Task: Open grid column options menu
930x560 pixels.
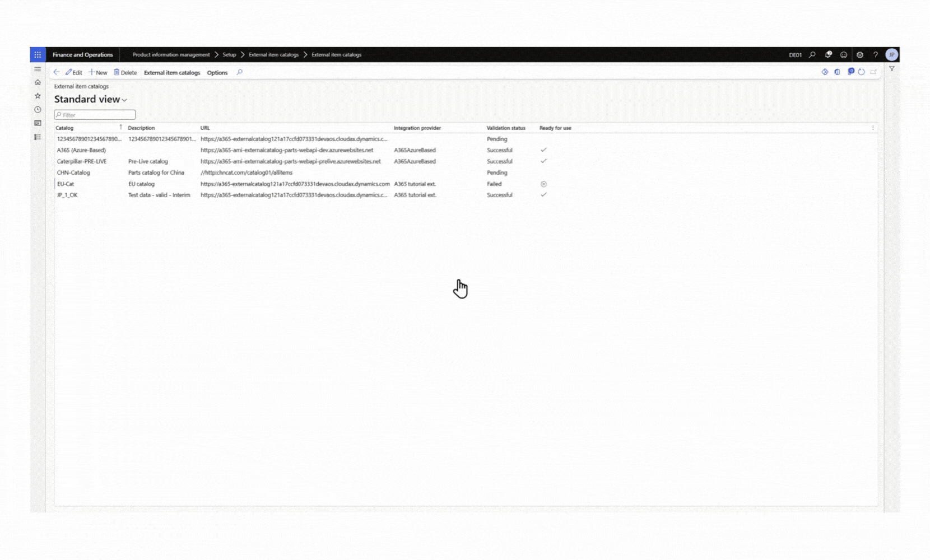Action: (872, 128)
